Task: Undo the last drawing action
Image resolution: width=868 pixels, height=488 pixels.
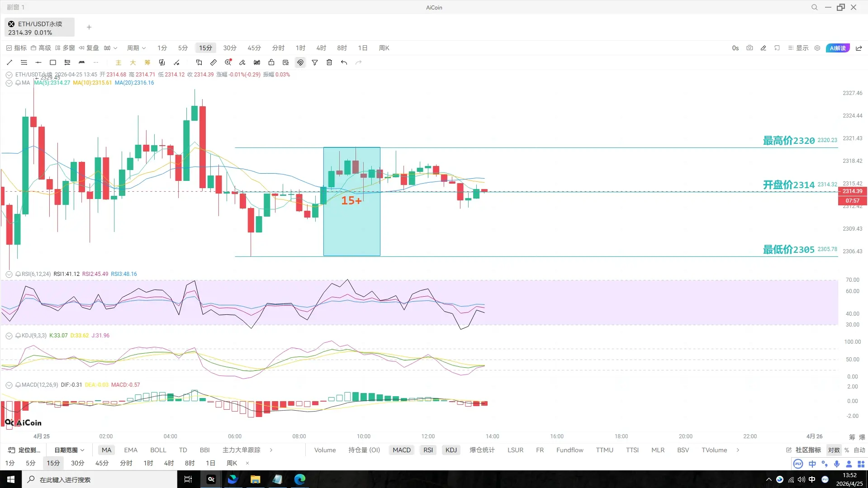Action: click(x=344, y=62)
